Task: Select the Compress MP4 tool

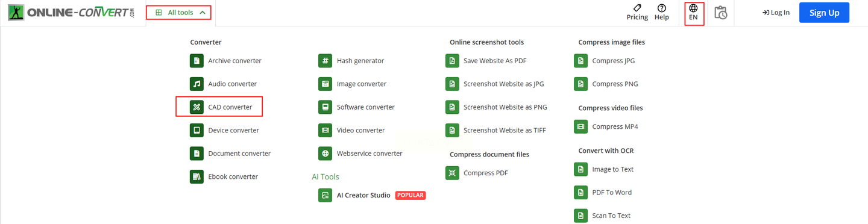Action: (606, 126)
